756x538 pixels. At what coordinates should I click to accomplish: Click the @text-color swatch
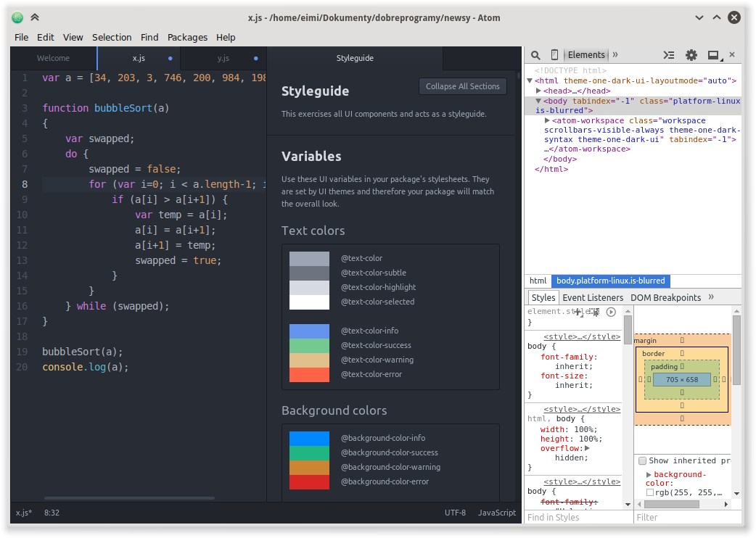point(309,259)
